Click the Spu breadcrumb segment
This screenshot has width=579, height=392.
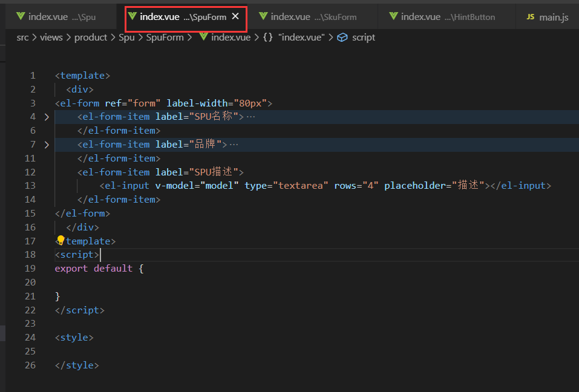pos(126,38)
